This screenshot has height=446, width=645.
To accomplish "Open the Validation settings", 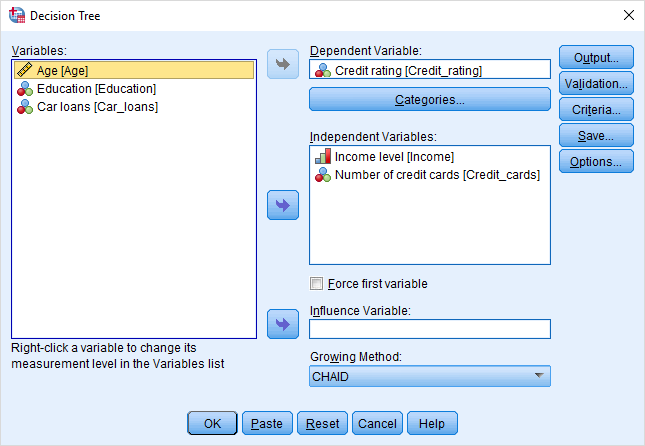I will (x=596, y=84).
